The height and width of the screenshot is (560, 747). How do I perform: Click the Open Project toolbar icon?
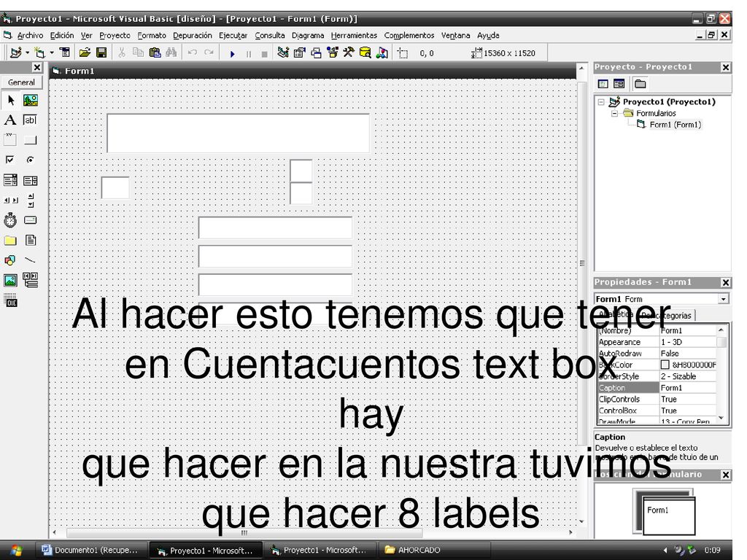coord(85,52)
